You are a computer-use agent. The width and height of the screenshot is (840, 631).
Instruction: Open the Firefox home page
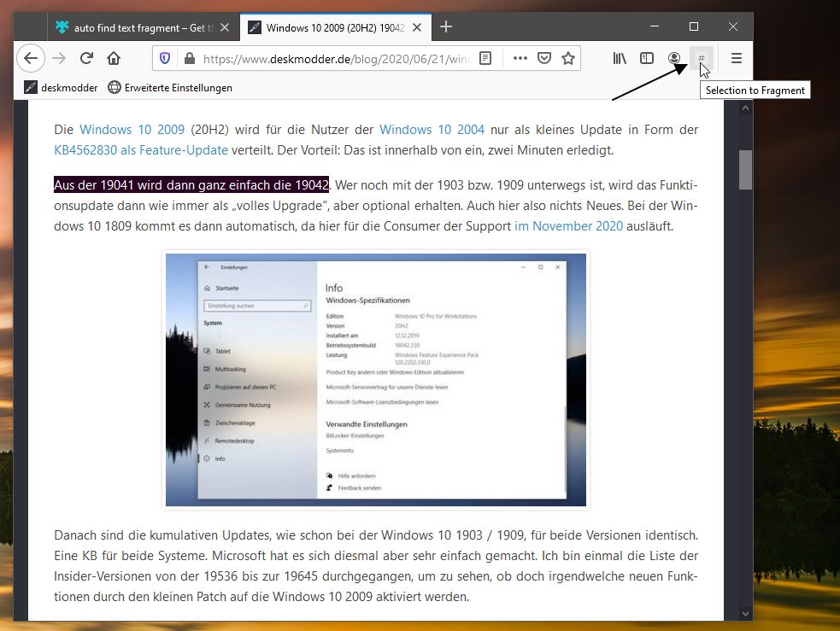[114, 58]
